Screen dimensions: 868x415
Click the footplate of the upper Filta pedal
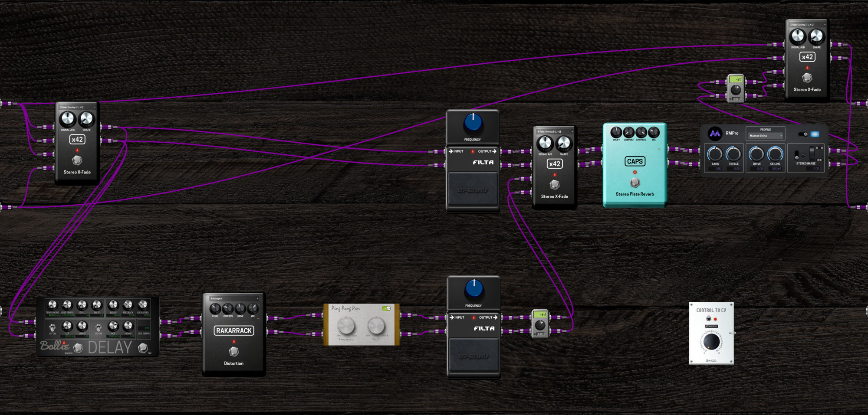coord(473,188)
